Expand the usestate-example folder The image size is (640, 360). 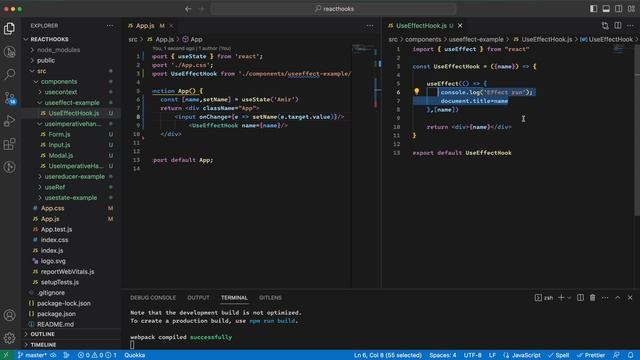click(72, 198)
